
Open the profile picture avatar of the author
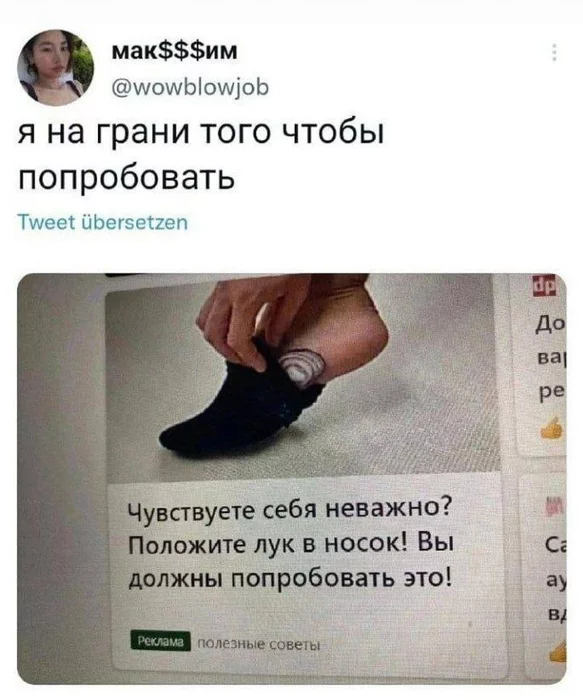[x=56, y=68]
